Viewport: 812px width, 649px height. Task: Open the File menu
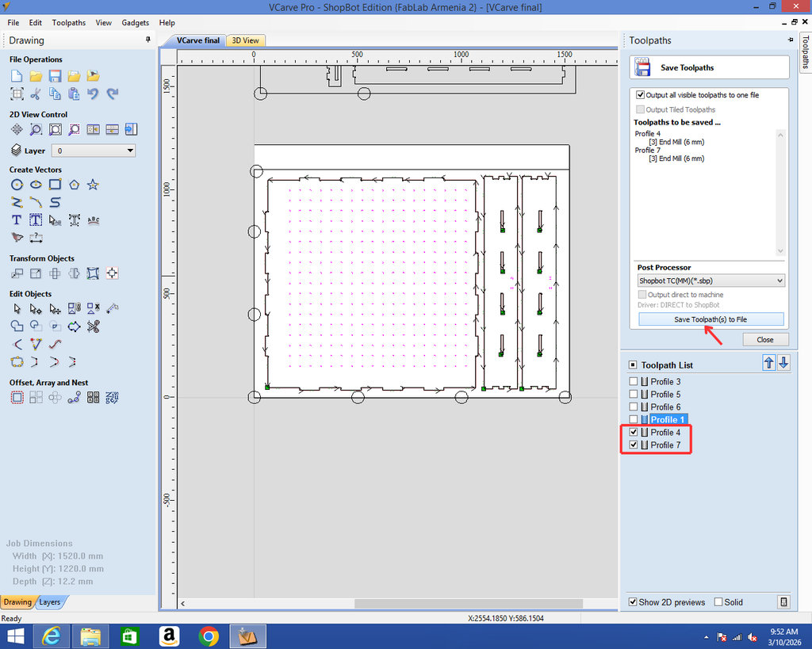click(x=13, y=23)
